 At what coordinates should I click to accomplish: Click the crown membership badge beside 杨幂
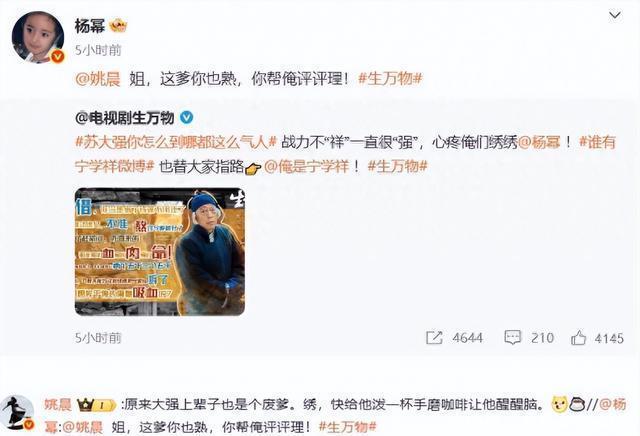(118, 26)
